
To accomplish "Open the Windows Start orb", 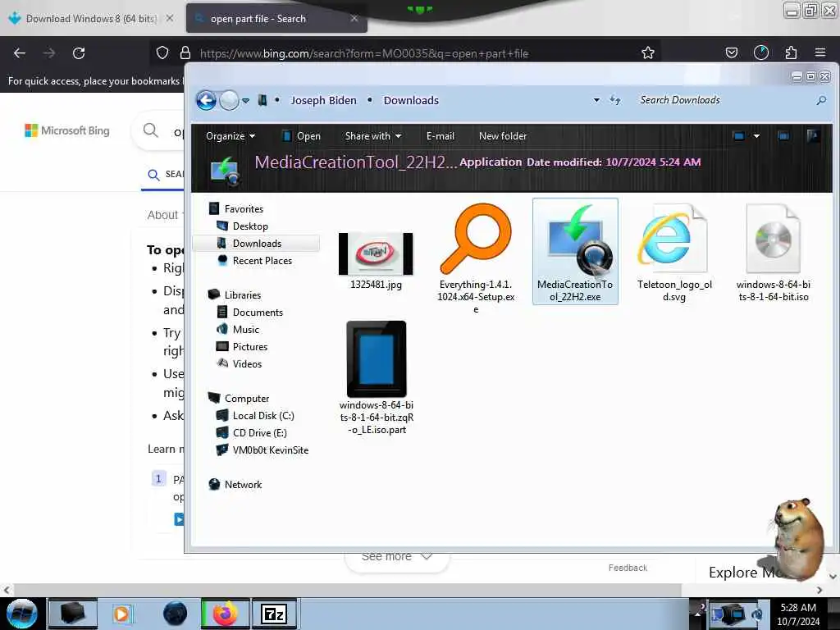I will pyautogui.click(x=22, y=614).
